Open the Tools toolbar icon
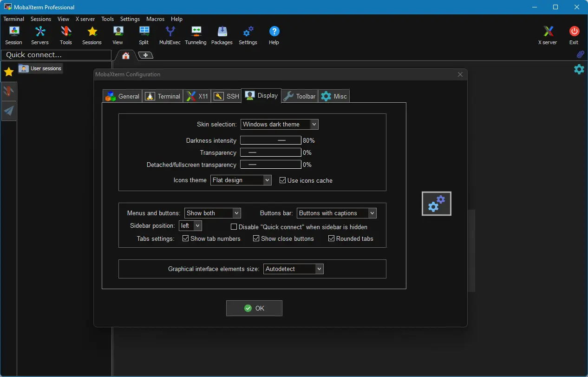Image resolution: width=588 pixels, height=377 pixels. click(x=66, y=35)
